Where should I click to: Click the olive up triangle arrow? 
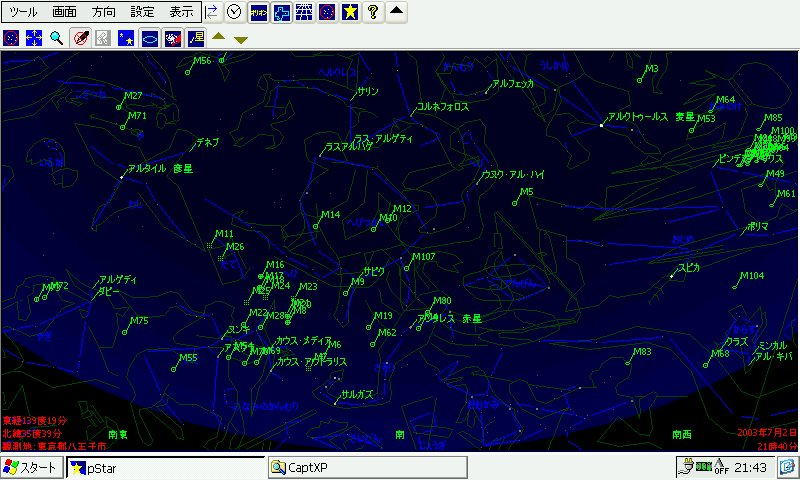(219, 37)
